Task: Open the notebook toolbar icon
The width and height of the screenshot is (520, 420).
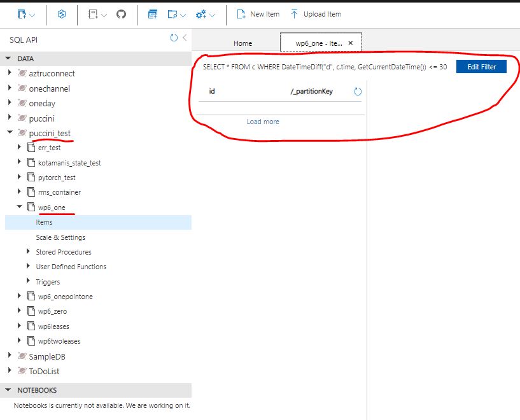Action: (93, 14)
